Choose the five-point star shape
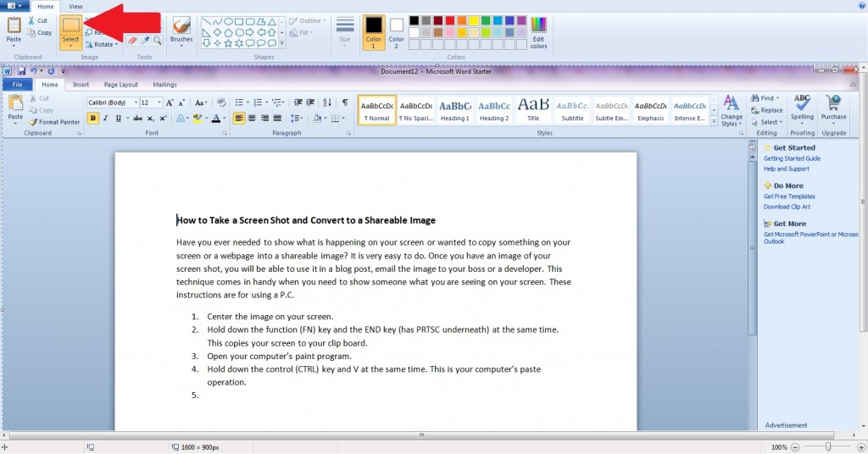 point(228,42)
